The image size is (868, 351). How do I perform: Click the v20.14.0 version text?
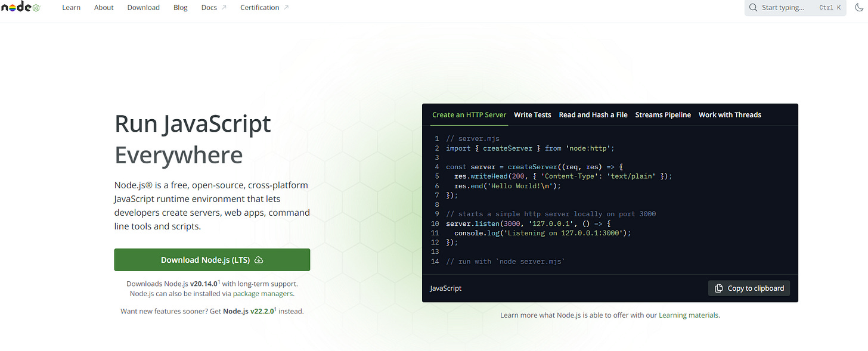(204, 284)
